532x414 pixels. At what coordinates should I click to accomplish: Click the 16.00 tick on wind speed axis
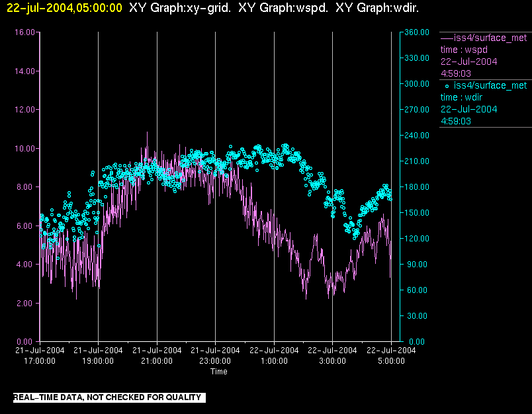coord(24,32)
